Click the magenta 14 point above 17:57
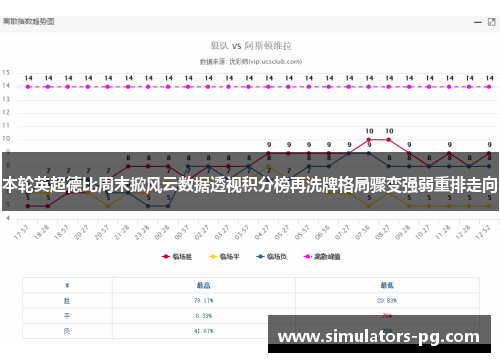Viewport: 500px width, 362px height. pyautogui.click(x=28, y=87)
